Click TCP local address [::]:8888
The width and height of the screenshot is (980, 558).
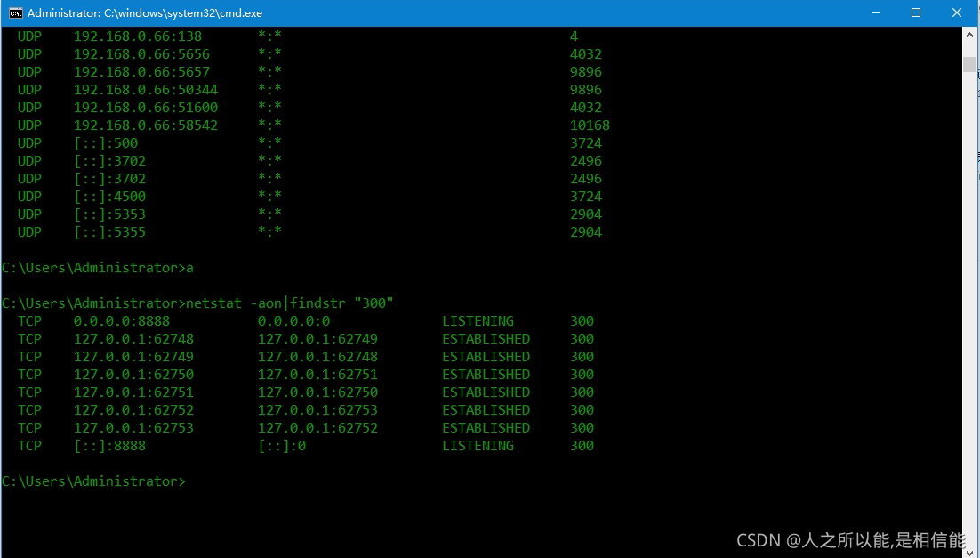(x=110, y=446)
